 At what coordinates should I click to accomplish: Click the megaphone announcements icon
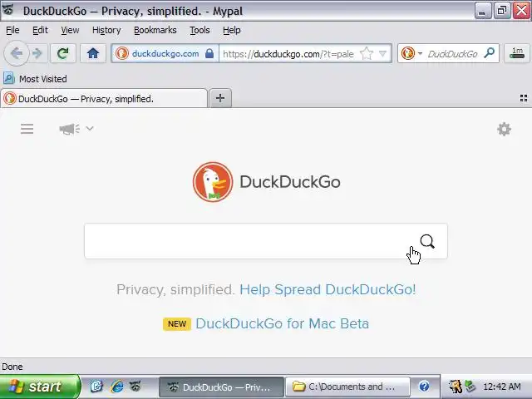69,129
